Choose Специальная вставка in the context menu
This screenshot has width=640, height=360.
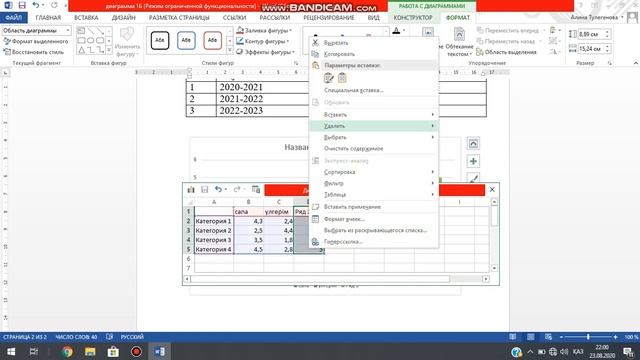[x=373, y=90]
